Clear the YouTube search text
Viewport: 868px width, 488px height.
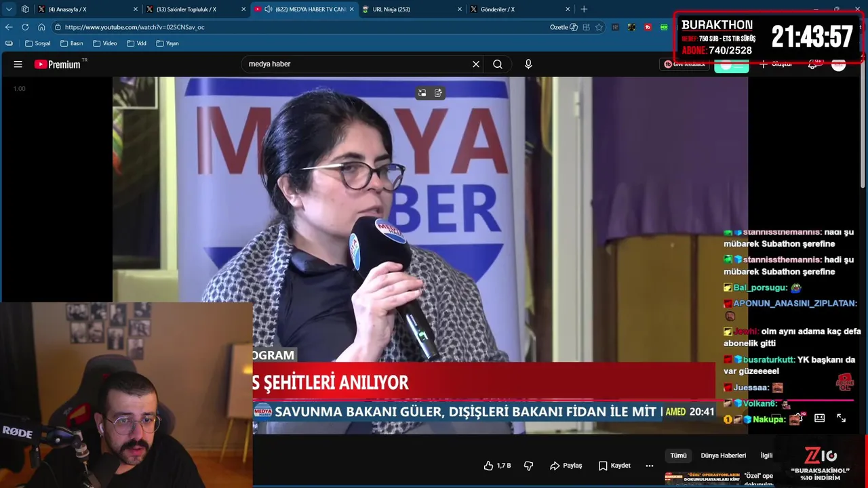coord(476,64)
